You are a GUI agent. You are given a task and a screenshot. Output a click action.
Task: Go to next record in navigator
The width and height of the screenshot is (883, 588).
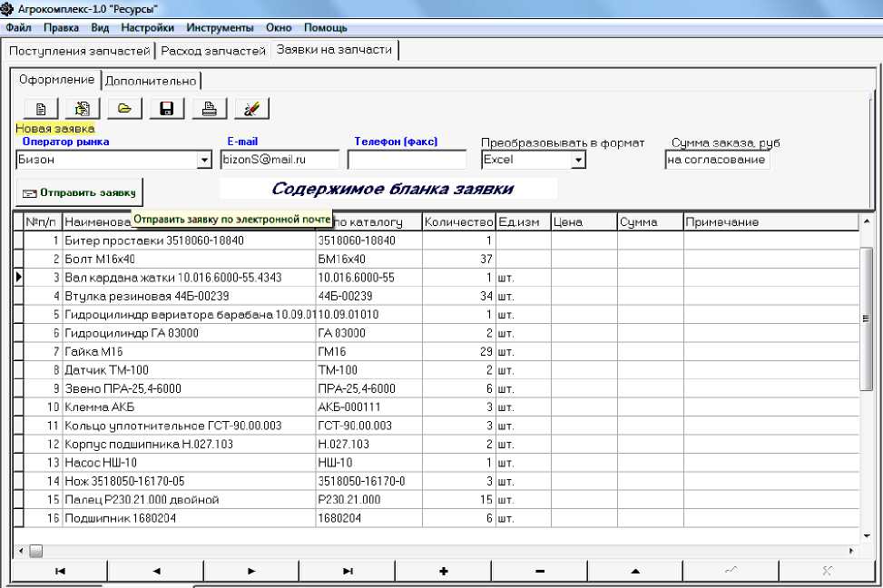coord(251,571)
